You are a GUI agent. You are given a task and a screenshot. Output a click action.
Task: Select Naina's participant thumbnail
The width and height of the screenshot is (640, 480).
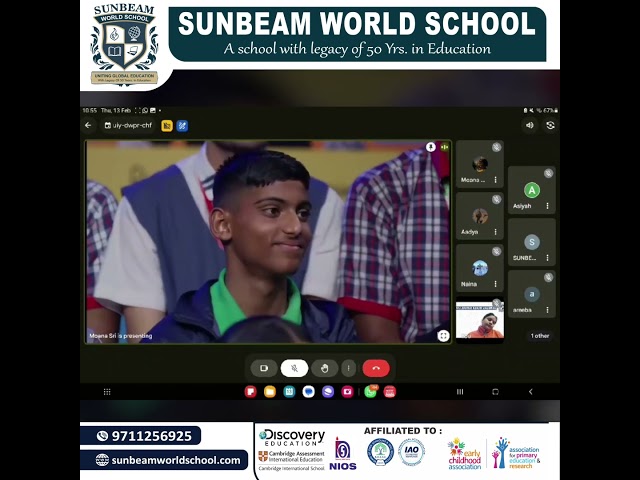click(x=480, y=268)
